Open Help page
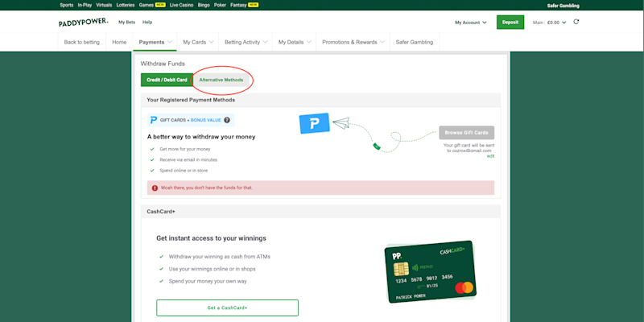Image resolution: width=644 pixels, height=322 pixels. pyautogui.click(x=147, y=23)
